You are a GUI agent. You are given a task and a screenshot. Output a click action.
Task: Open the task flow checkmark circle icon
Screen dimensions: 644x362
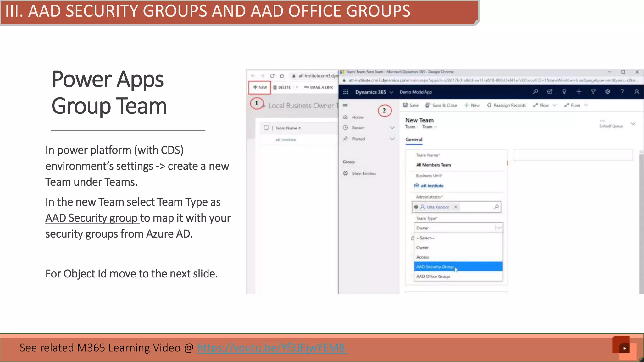[550, 92]
